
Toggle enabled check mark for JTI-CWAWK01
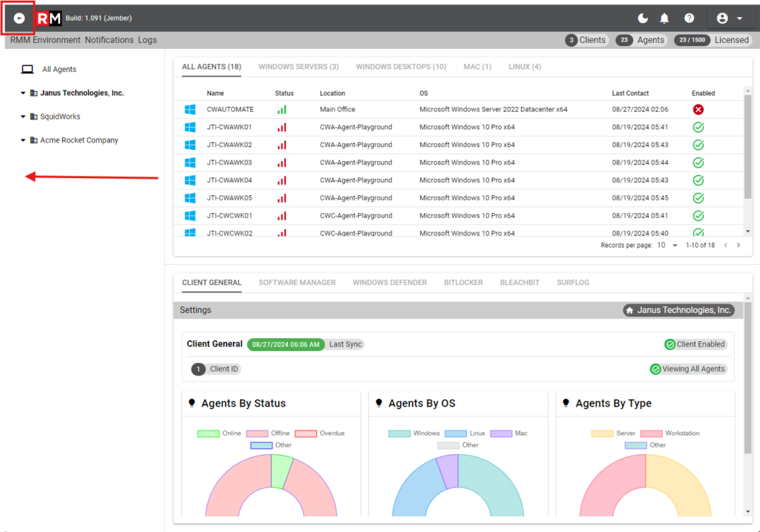698,128
